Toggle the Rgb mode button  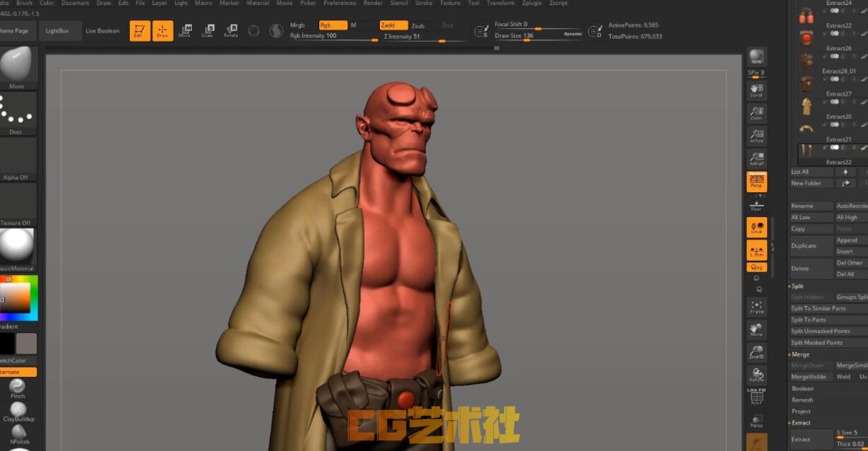click(x=333, y=25)
